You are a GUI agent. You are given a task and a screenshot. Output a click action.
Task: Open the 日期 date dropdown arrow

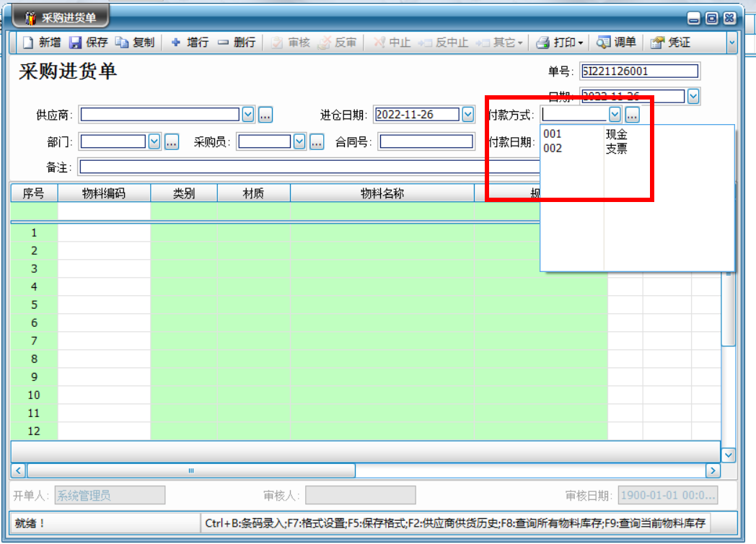[x=693, y=97]
